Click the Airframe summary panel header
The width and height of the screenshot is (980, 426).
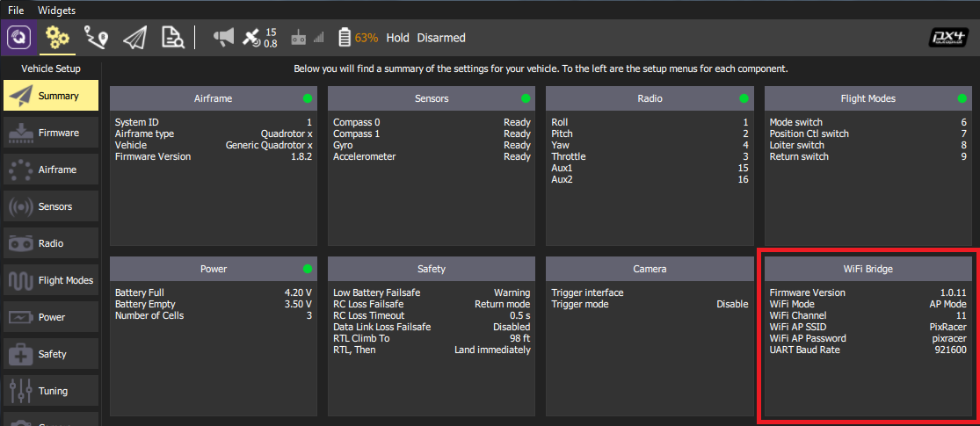[x=213, y=98]
